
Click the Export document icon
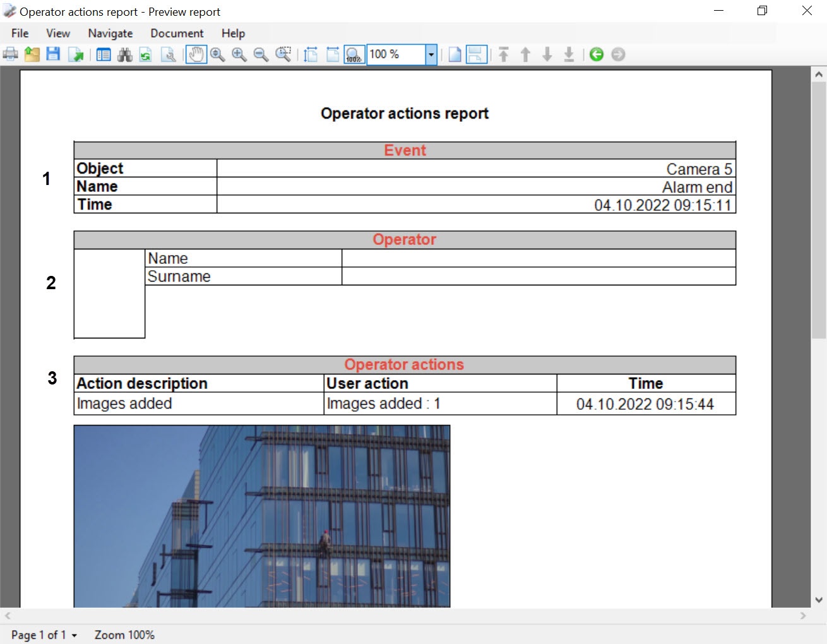[x=76, y=55]
